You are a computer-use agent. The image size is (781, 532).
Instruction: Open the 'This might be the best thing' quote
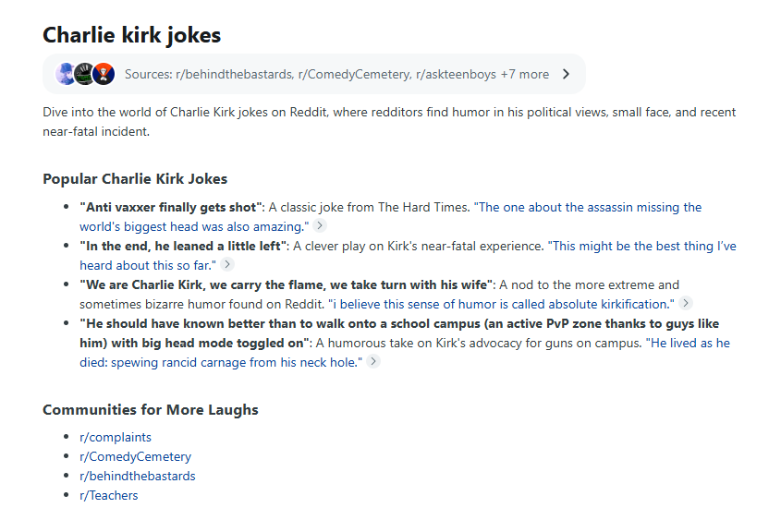(x=642, y=246)
